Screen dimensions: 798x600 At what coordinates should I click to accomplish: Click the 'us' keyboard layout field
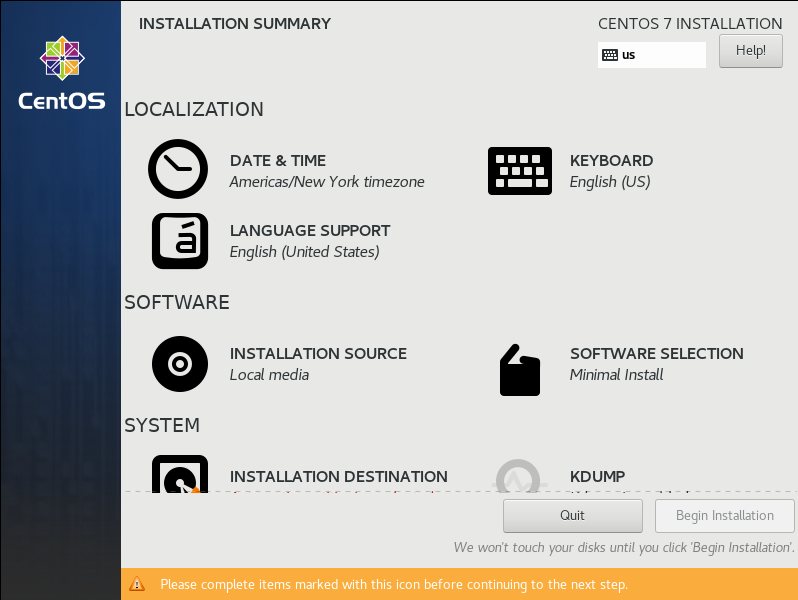tap(651, 55)
